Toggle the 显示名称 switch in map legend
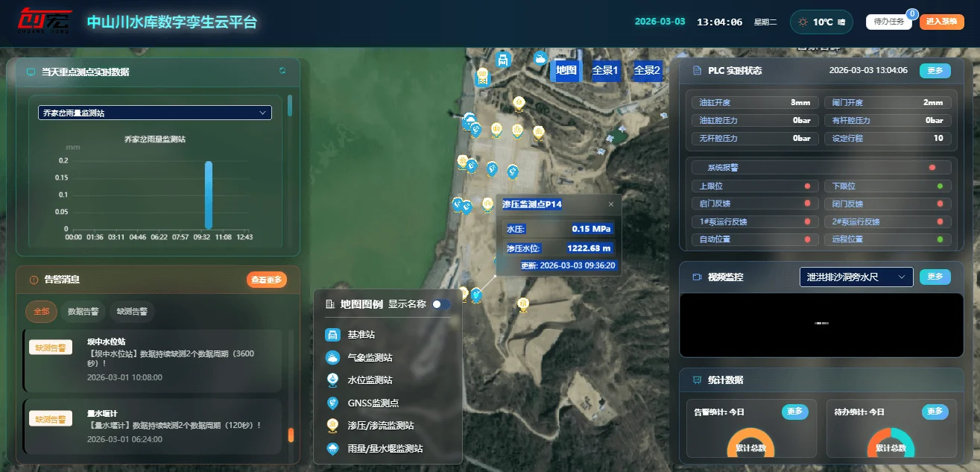This screenshot has width=980, height=472. [x=441, y=304]
